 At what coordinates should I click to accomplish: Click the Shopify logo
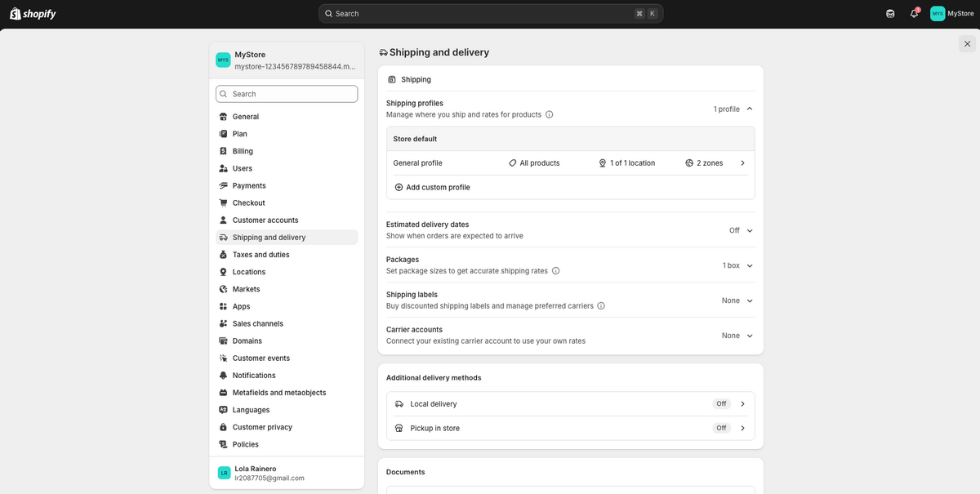33,13
